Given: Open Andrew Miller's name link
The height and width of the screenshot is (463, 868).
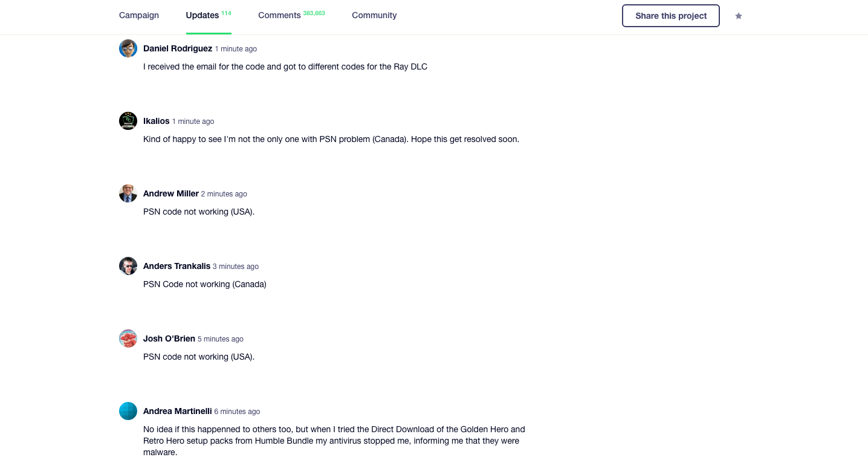Looking at the screenshot, I should click(x=170, y=193).
